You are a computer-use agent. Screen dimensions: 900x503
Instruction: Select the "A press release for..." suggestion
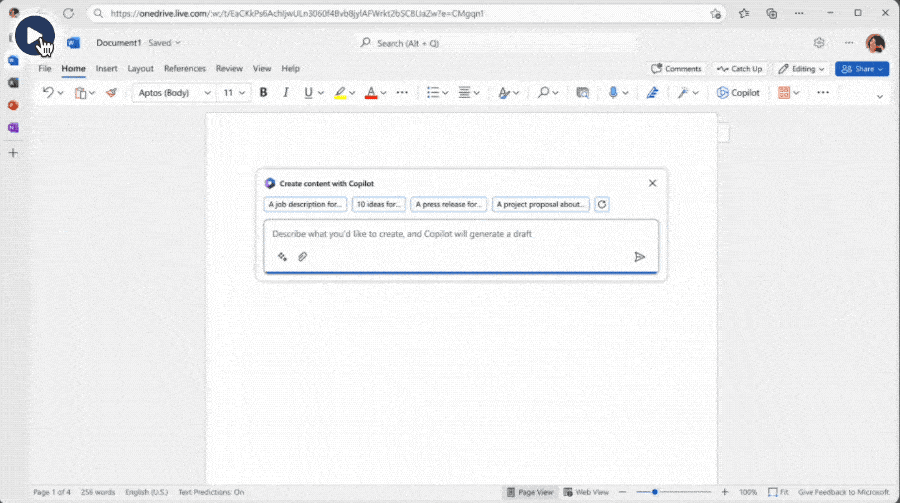[x=449, y=204]
